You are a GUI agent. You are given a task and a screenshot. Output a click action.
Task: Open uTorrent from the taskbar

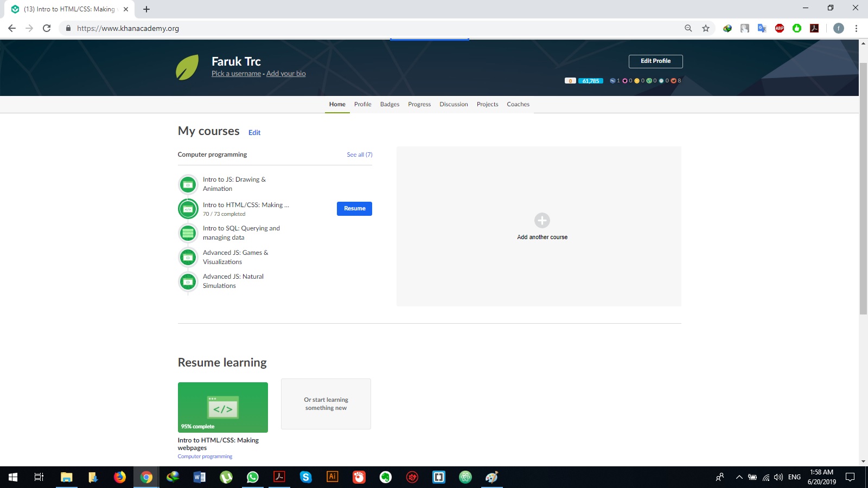(226, 477)
